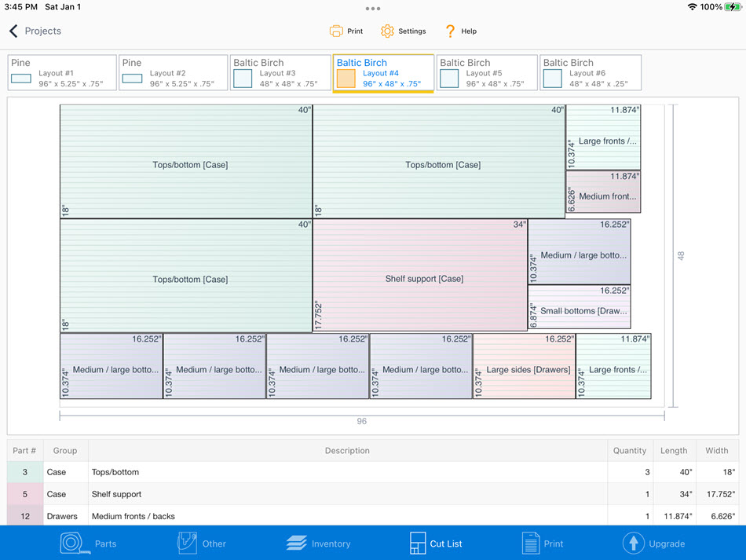Click the battery status icon
The width and height of the screenshot is (746, 560).
click(733, 6)
